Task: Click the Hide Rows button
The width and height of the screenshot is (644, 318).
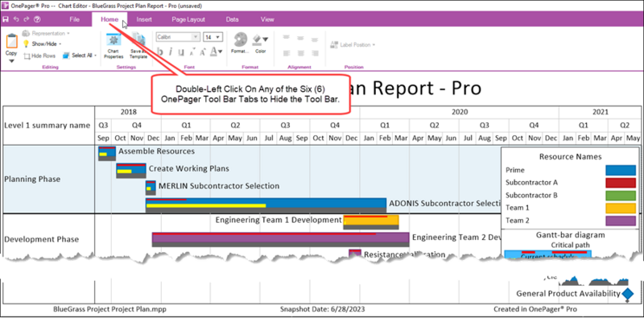Action: pyautogui.click(x=39, y=56)
